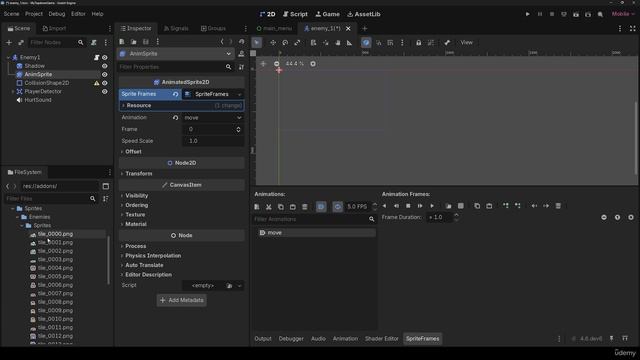The height and width of the screenshot is (360, 640).
Task: Activate the Rotate Mode tool
Action: pos(285,42)
